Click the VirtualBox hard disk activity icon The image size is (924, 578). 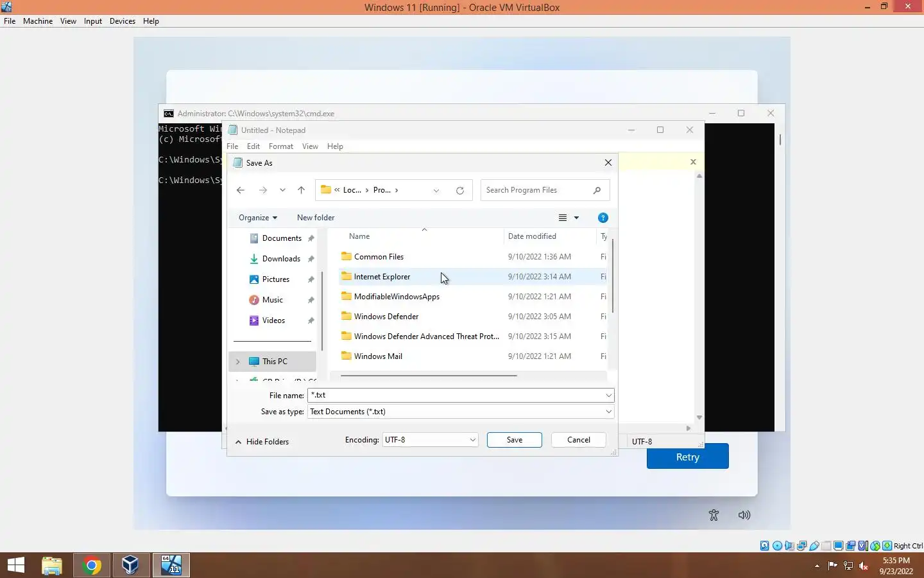(765, 546)
